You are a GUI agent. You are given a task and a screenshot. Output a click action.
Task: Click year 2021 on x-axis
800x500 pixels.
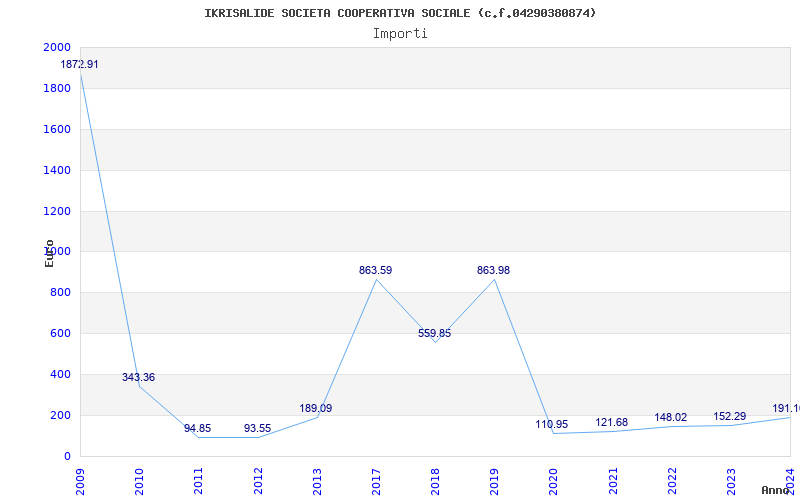(613, 481)
